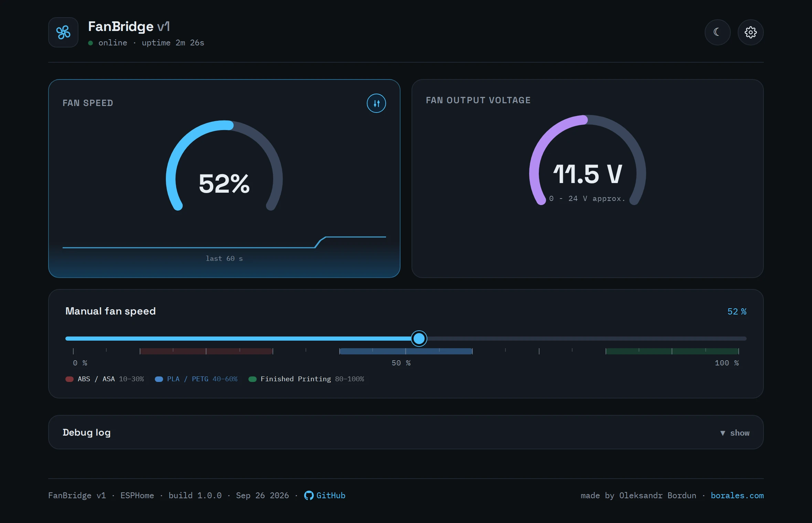This screenshot has height=523, width=812.
Task: Click the FanBridge fan logo icon
Action: (x=63, y=32)
